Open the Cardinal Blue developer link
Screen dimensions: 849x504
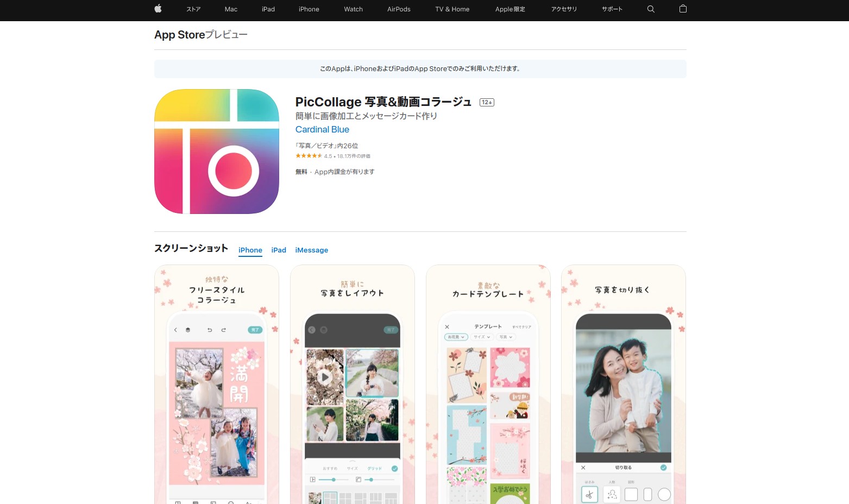(x=322, y=129)
